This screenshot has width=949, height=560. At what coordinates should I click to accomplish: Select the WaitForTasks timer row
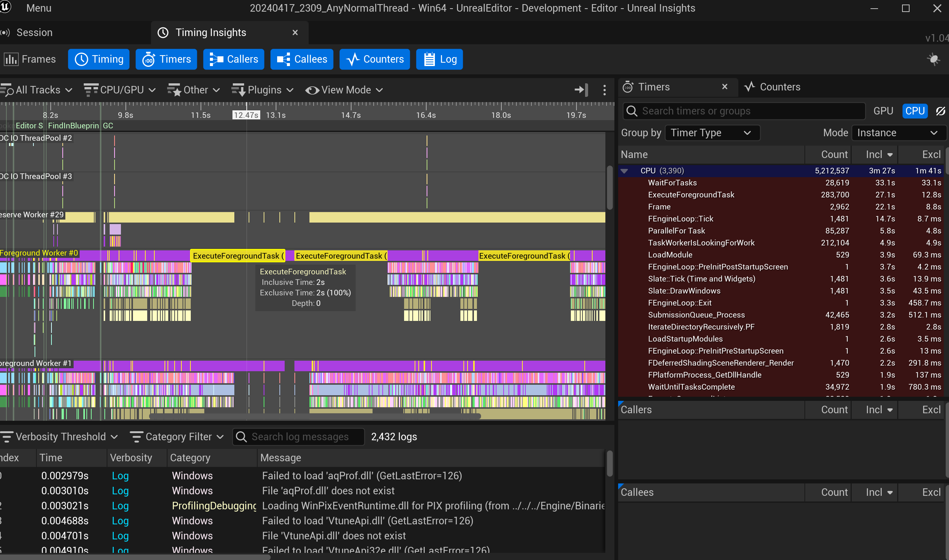coord(781,183)
